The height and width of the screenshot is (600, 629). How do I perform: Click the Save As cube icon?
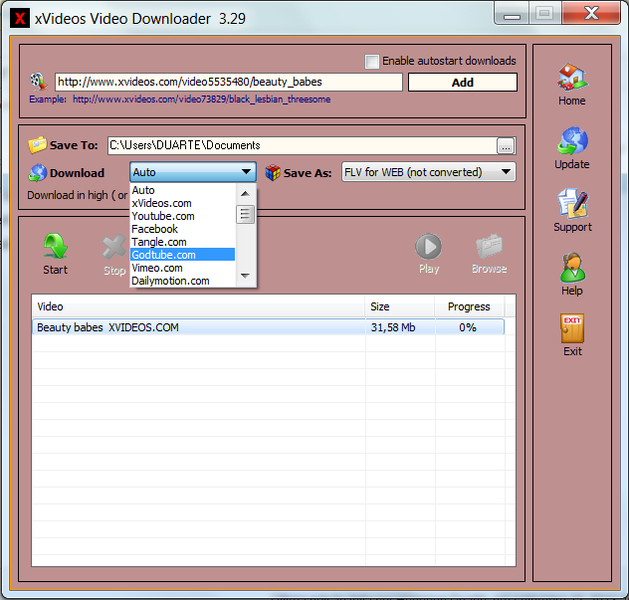[273, 173]
